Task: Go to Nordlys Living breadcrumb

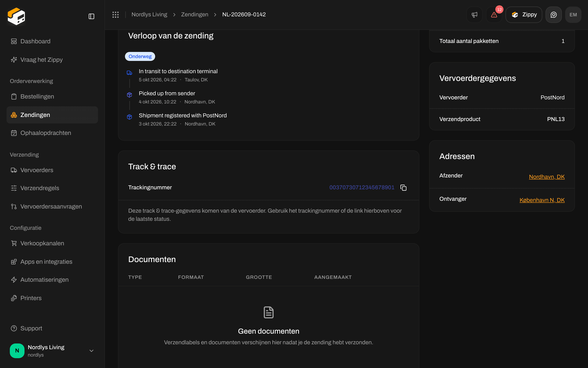Action: [x=149, y=15]
